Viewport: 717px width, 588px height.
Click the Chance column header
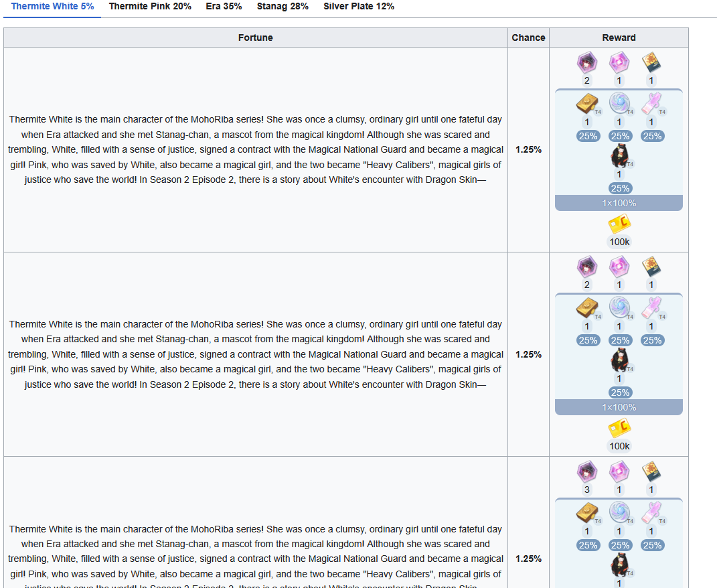click(x=528, y=38)
